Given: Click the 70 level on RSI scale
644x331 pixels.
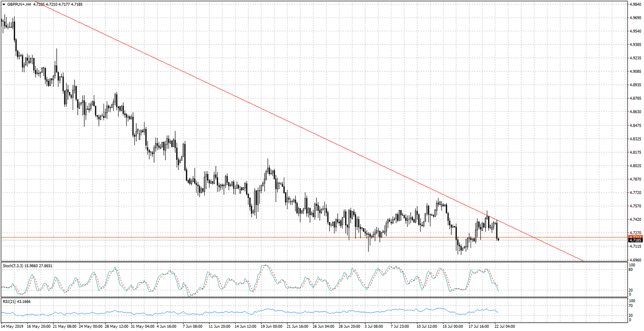Looking at the screenshot, I should tap(632, 305).
